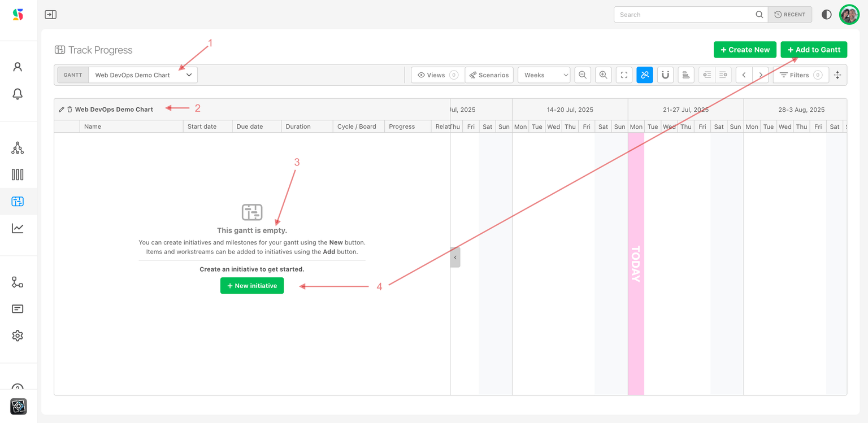
Task: Delete the Web DevOps Demo Chart via trash icon
Action: (70, 110)
